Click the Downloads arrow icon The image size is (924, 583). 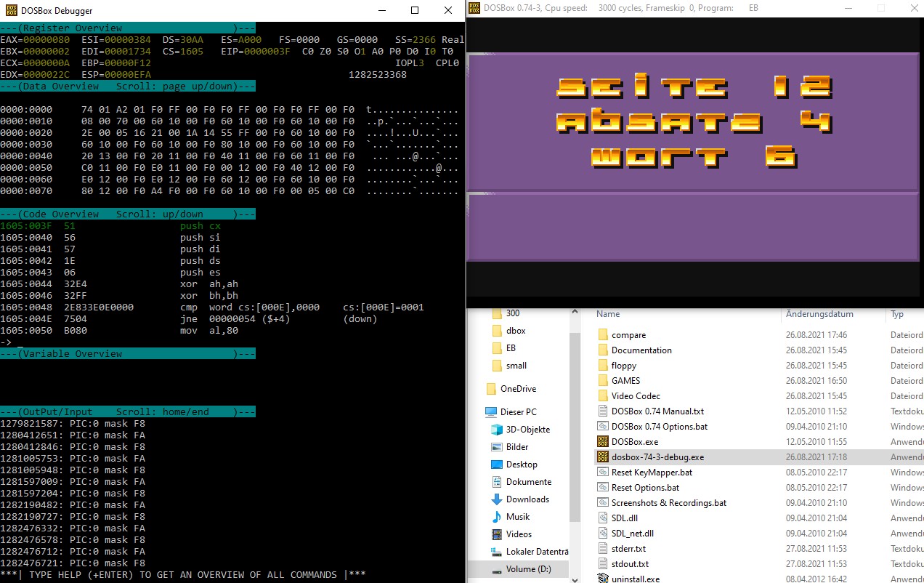(497, 499)
